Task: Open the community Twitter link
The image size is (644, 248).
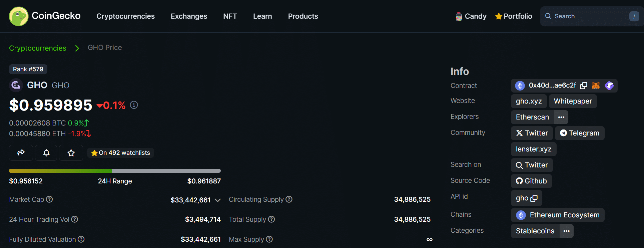Action: pyautogui.click(x=532, y=133)
